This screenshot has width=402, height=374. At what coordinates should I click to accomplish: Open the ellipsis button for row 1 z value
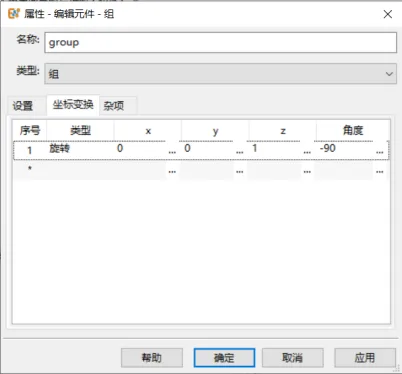point(307,151)
